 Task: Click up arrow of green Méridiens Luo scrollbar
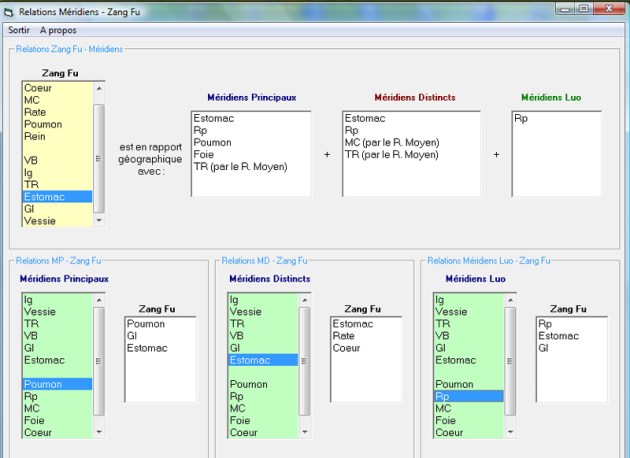pyautogui.click(x=510, y=299)
